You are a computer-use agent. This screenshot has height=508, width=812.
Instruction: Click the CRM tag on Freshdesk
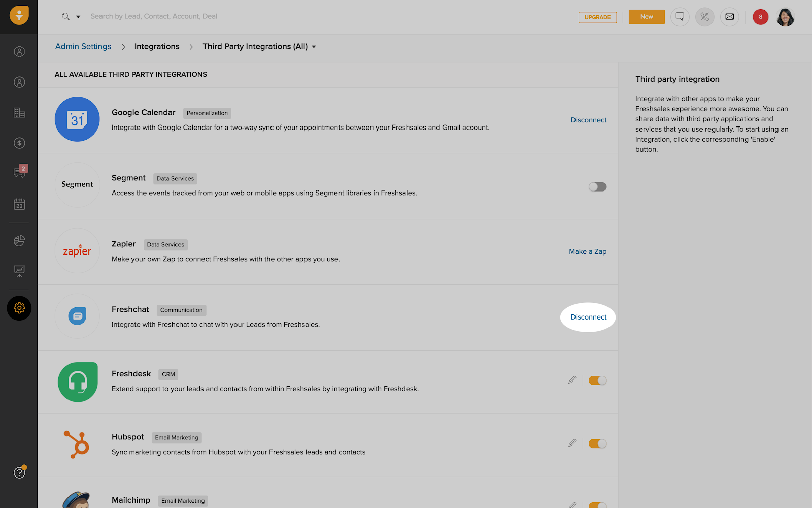(168, 375)
